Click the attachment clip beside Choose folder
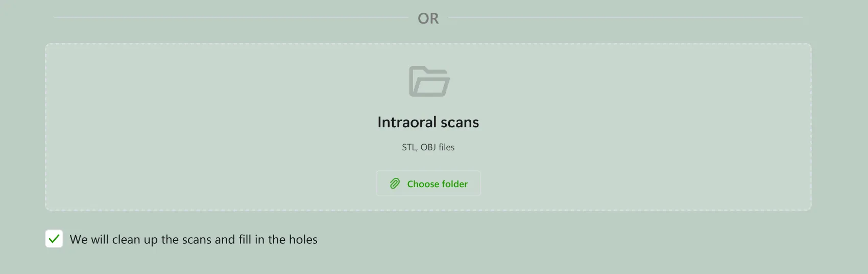This screenshot has width=868, height=274. 395,184
